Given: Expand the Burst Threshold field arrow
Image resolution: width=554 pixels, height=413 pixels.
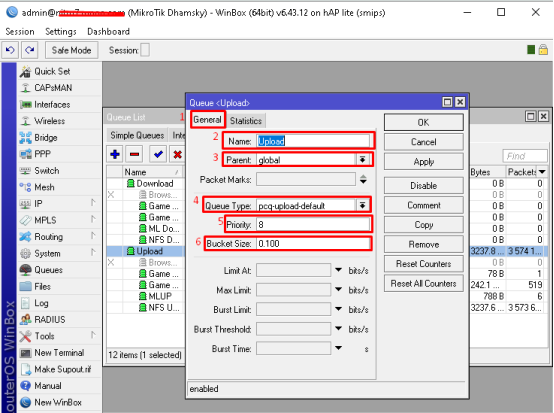Looking at the screenshot, I should (338, 329).
